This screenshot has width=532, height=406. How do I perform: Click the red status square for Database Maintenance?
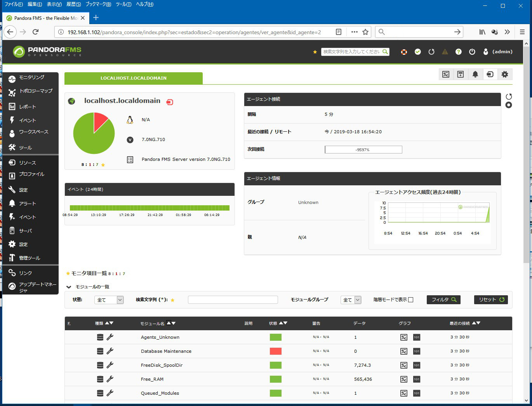(276, 351)
